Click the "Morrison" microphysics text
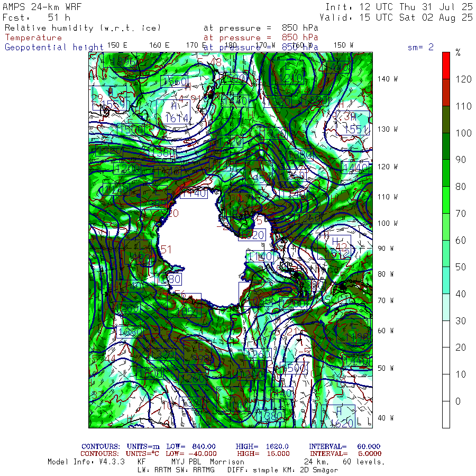Screen dimensions: 476x476 click(x=227, y=462)
